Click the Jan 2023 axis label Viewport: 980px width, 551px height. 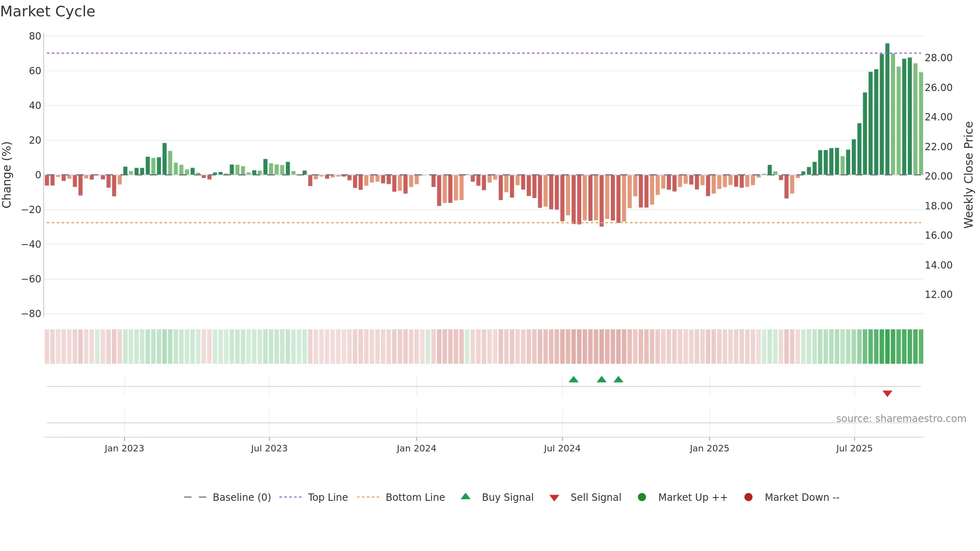124,448
